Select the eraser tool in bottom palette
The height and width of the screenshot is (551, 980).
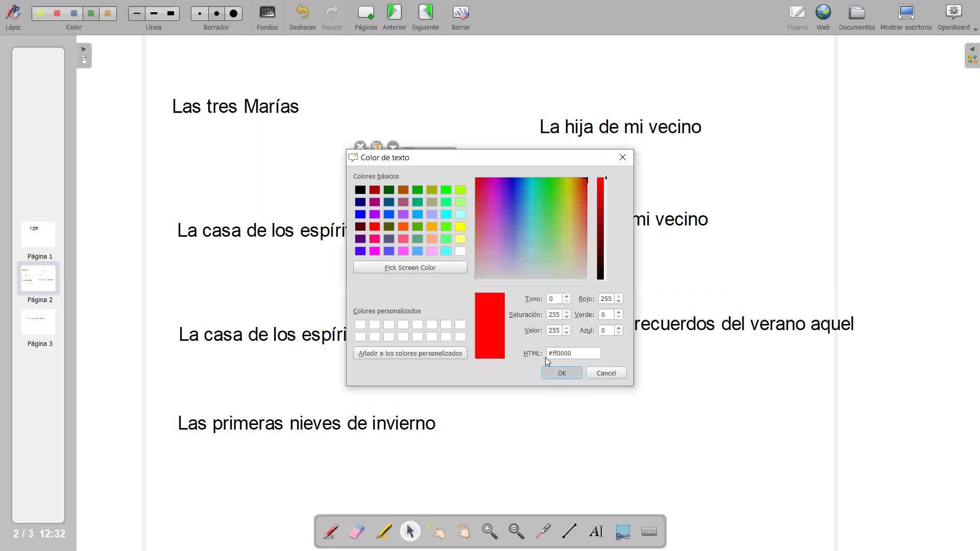coord(357,532)
